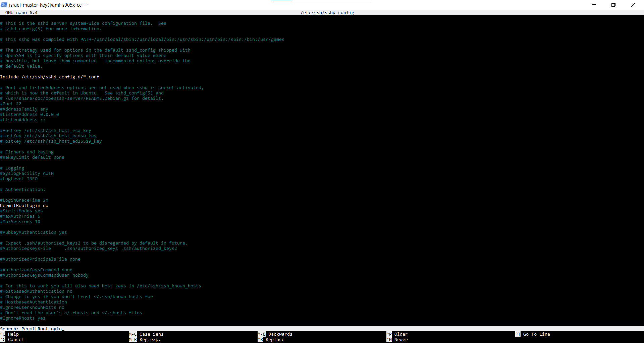This screenshot has width=644, height=343.
Task: Click the '#AddressFamily any' line
Action: (x=24, y=109)
